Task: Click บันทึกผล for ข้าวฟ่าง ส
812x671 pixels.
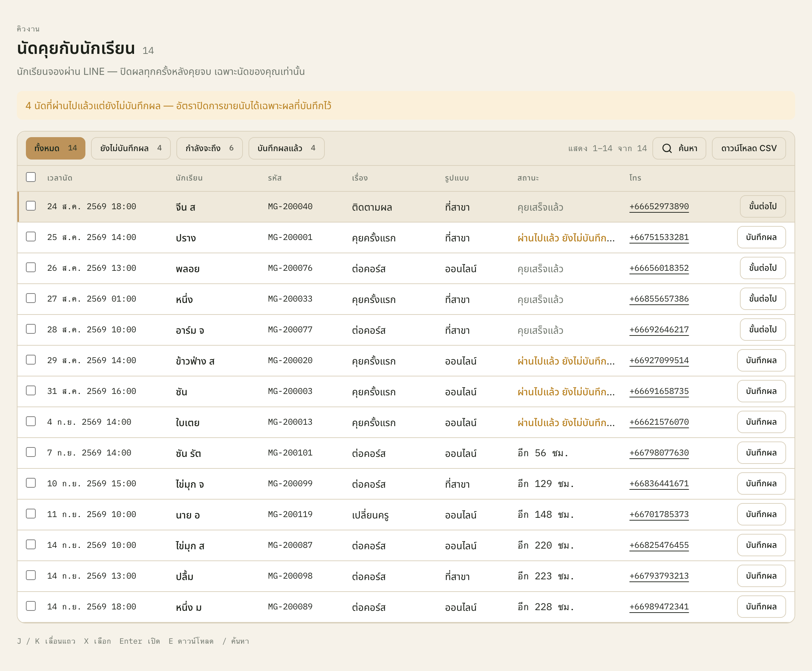Action: click(x=761, y=360)
